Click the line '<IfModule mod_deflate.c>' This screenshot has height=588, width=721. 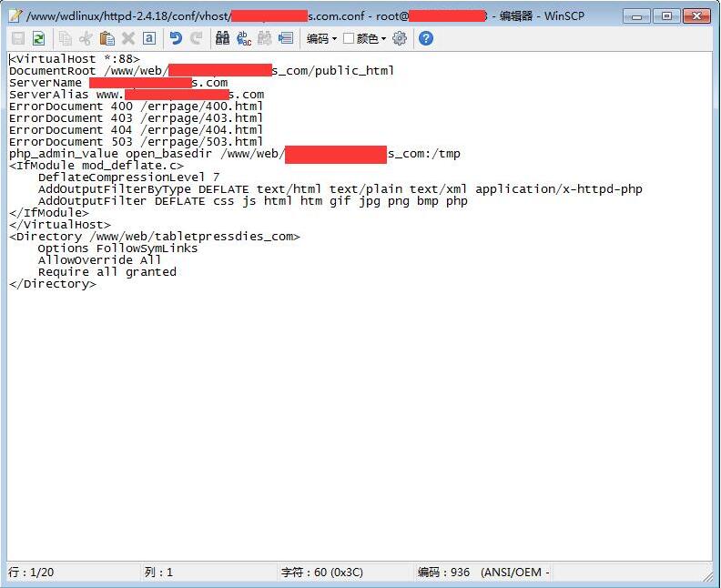96,166
